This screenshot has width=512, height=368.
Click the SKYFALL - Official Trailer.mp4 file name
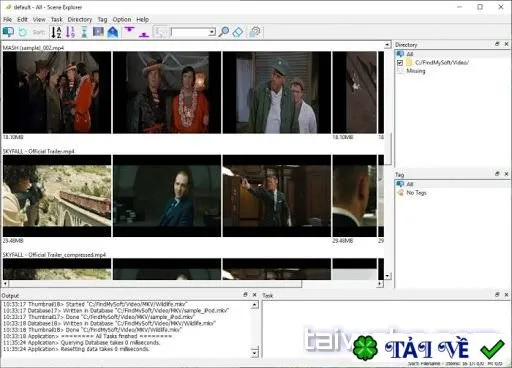(39, 151)
